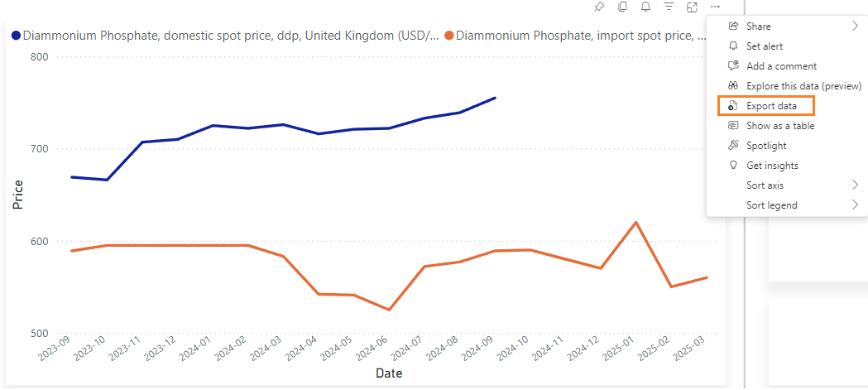Expand the Sort axis submenu
Image resolution: width=868 pixels, height=390 pixels.
click(855, 185)
